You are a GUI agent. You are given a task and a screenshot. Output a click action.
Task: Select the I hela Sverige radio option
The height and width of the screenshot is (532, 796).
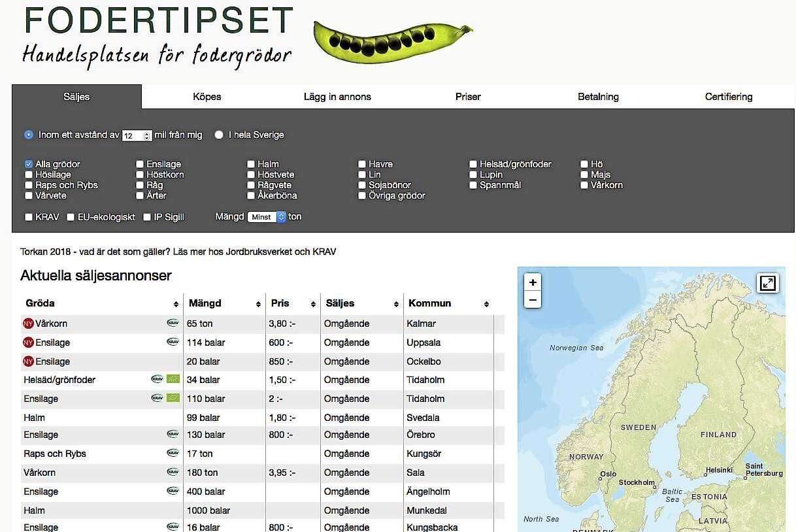pos(220,135)
